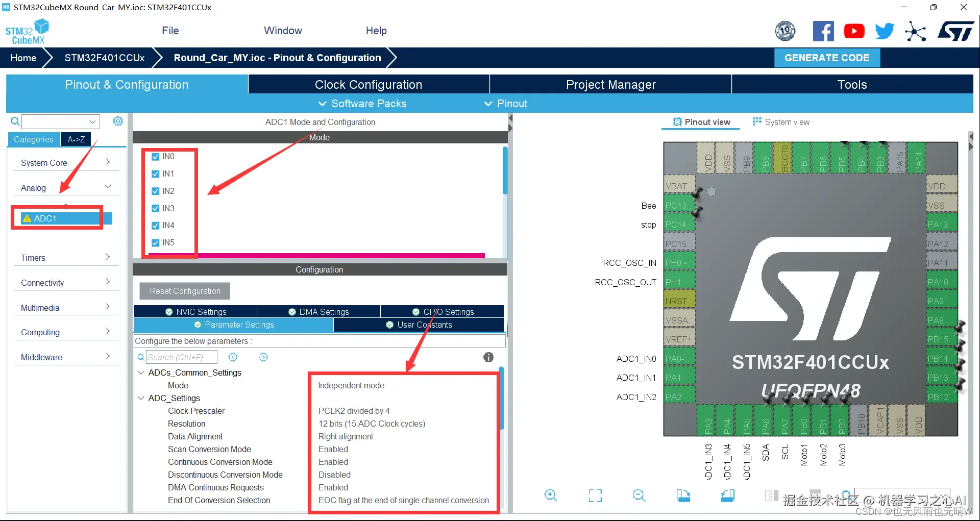The height and width of the screenshot is (521, 980).
Task: Click the Facebook icon in the header
Action: [823, 31]
